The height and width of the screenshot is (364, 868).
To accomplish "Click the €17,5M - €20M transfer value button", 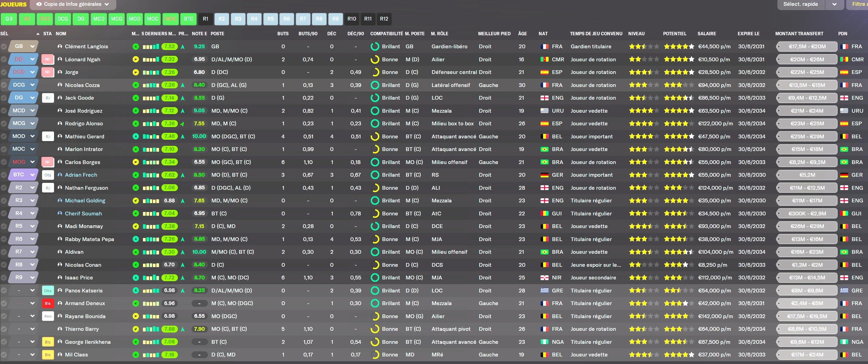I will (x=807, y=47).
